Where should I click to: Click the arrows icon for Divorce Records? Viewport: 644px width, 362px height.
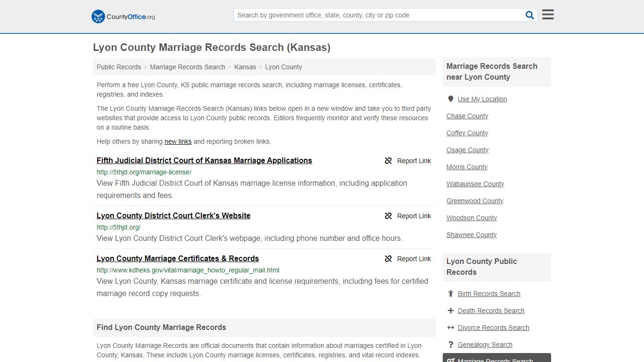click(x=451, y=328)
